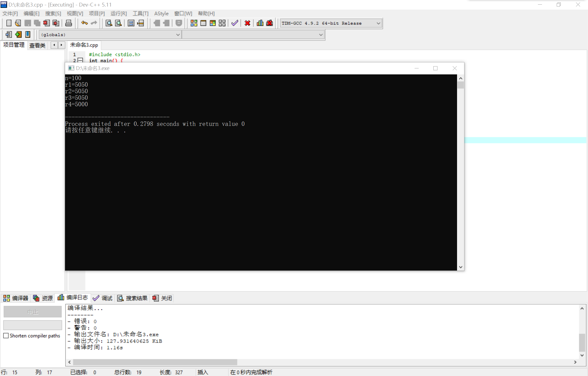Click the compile log horizontal scrollbar thumb
Image resolution: width=588 pixels, height=376 pixels.
155,362
